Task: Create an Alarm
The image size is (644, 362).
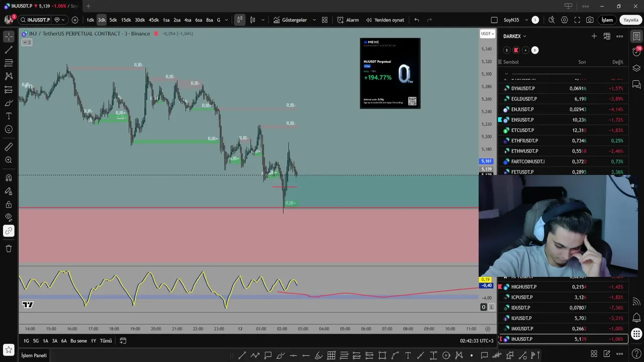Action: (x=348, y=20)
